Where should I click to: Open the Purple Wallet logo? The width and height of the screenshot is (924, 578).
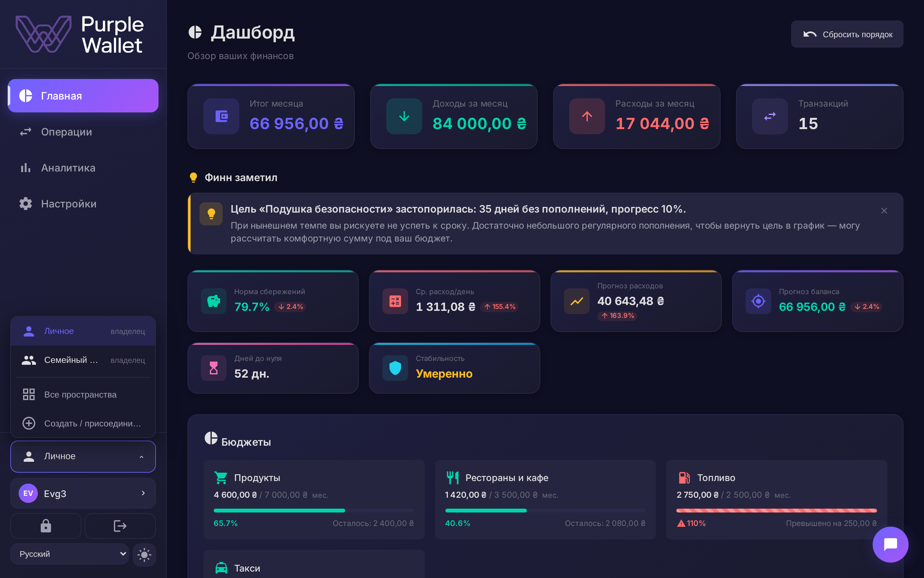[80, 34]
